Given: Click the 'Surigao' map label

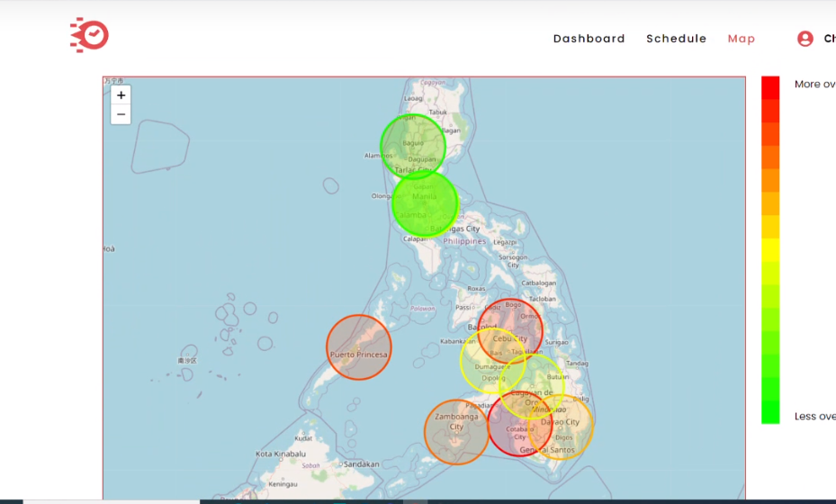Looking at the screenshot, I should point(557,342).
